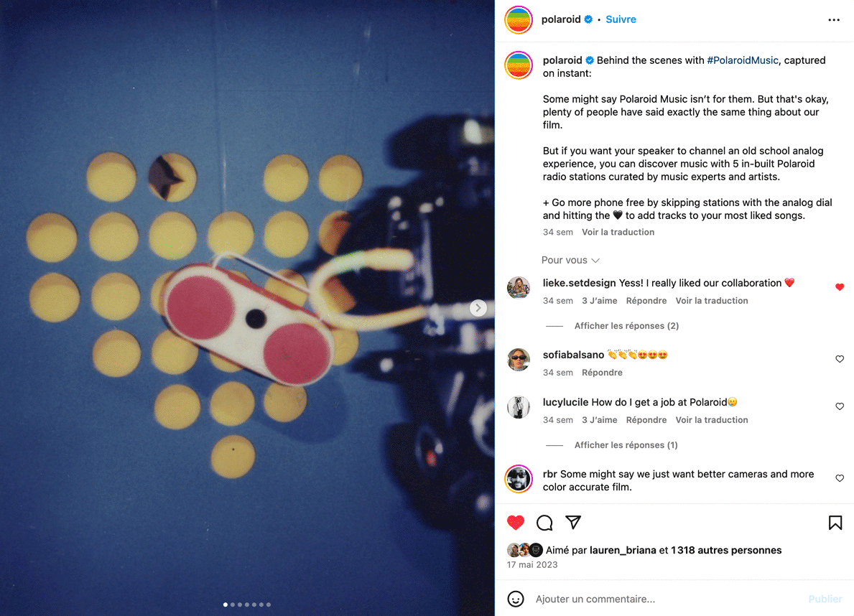Open the comment bubble icon

[544, 523]
